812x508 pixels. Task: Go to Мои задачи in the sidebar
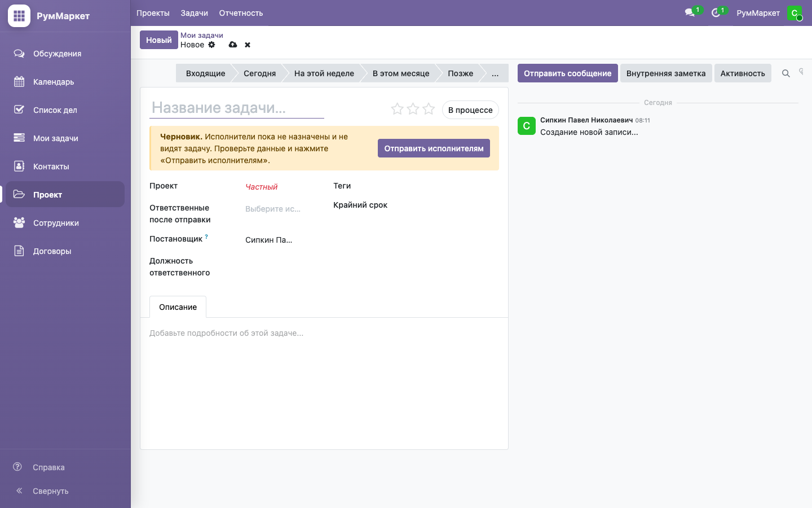coord(65,138)
